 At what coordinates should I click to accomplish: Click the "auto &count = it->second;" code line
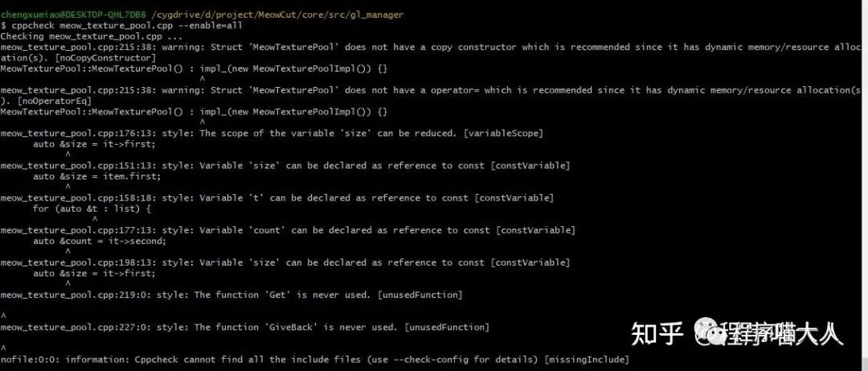click(100, 241)
